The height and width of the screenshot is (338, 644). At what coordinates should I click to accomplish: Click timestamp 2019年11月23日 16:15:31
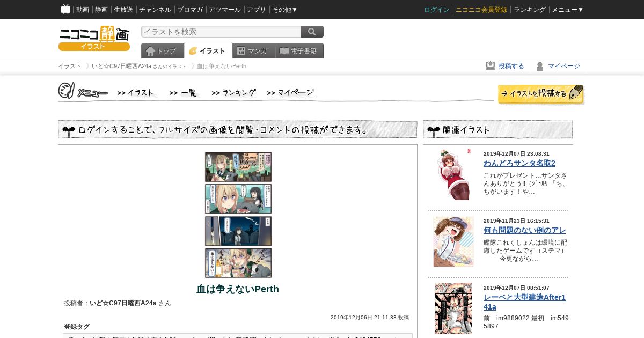coord(516,221)
